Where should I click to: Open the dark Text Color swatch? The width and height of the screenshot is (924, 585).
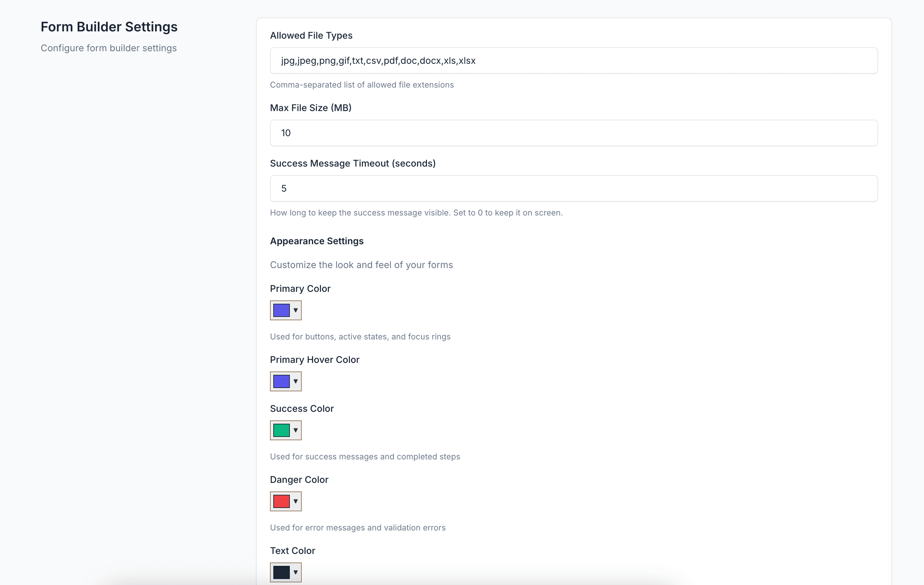click(x=281, y=572)
